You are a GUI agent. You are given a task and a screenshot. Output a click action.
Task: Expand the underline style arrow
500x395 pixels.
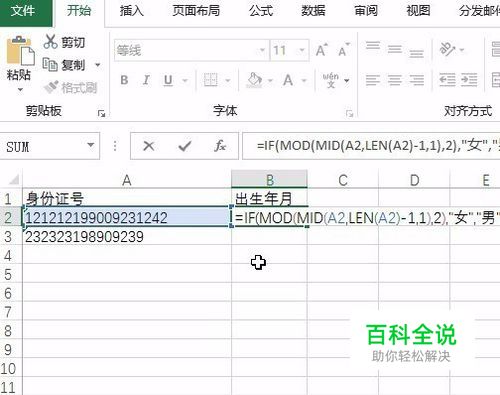pyautogui.click(x=185, y=80)
